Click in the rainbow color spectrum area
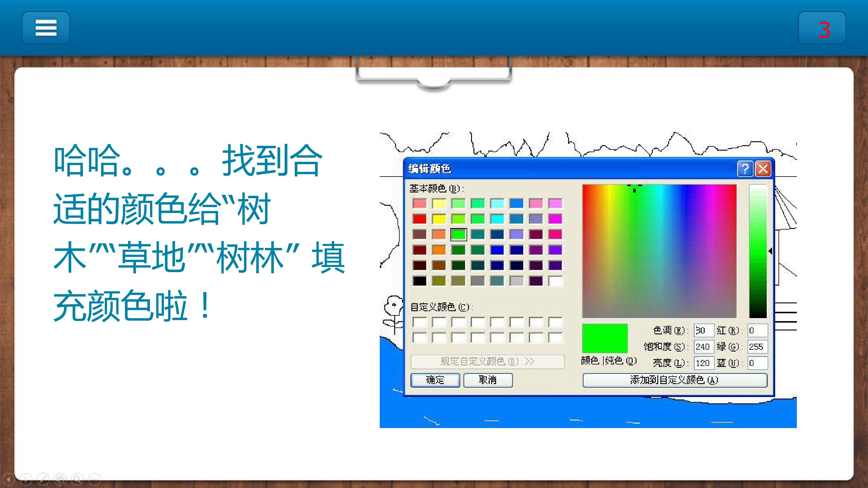Viewport: 868px width, 488px height. 659,251
